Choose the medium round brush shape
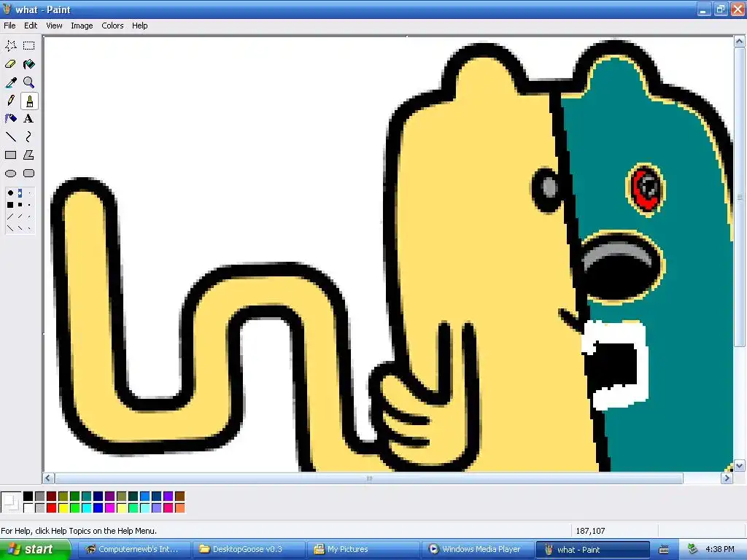Image resolution: width=747 pixels, height=560 pixels. [x=20, y=193]
